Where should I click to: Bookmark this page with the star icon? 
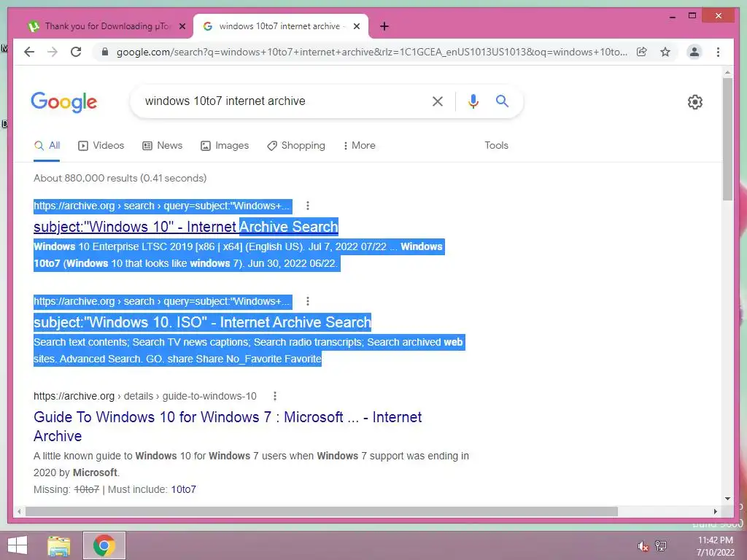(665, 52)
